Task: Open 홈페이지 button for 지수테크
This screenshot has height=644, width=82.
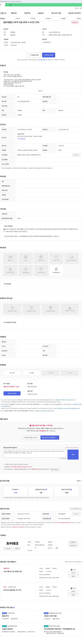Action: pyautogui.click(x=73, y=542)
